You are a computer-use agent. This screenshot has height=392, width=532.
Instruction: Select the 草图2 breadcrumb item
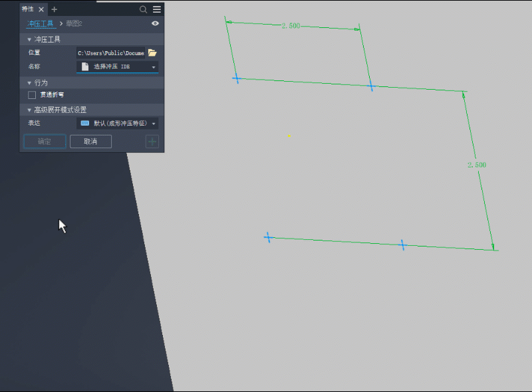[74, 23]
